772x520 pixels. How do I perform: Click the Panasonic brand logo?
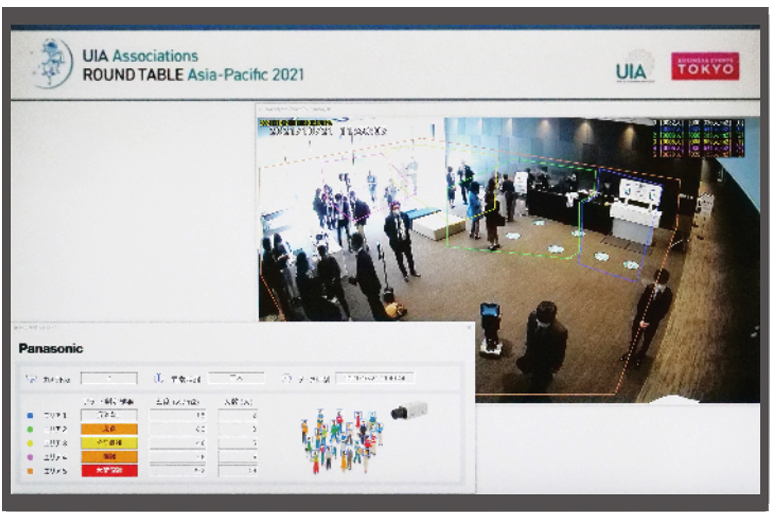pyautogui.click(x=51, y=348)
